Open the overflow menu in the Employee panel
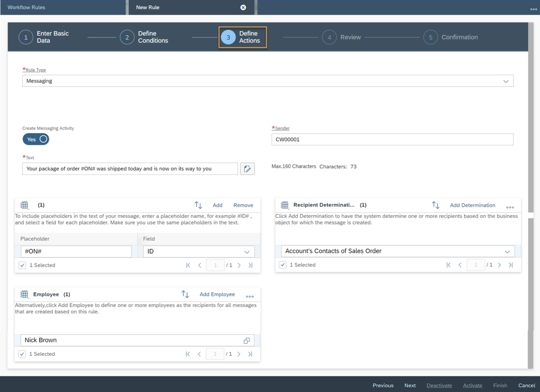 pyautogui.click(x=250, y=296)
